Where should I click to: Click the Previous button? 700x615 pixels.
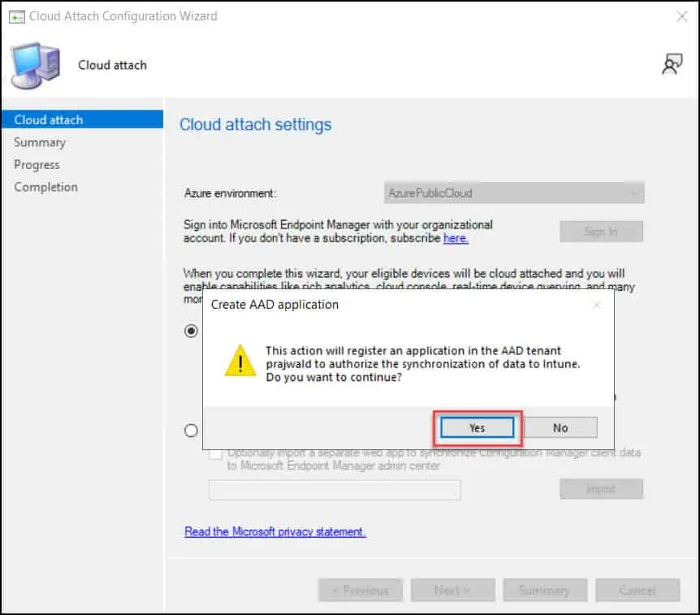[361, 591]
